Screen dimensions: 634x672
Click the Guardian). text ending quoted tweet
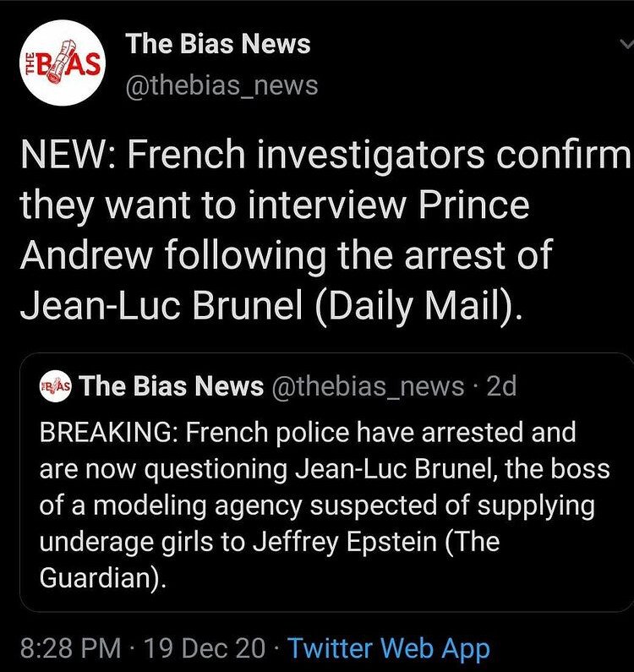[x=97, y=577]
